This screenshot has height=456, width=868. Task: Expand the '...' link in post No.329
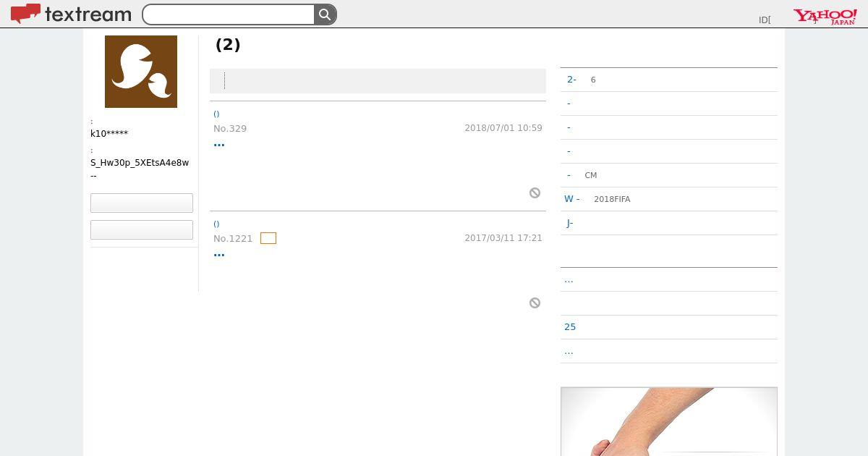pos(219,143)
